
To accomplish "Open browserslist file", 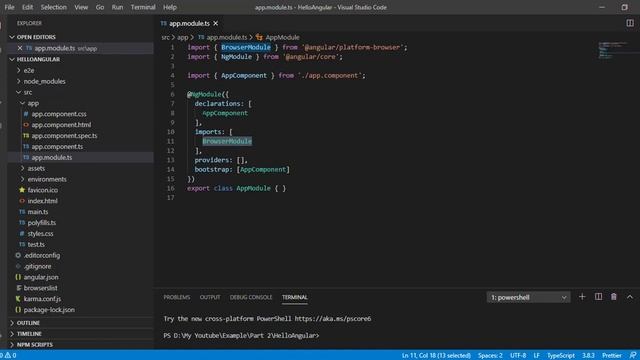I will tap(40, 288).
